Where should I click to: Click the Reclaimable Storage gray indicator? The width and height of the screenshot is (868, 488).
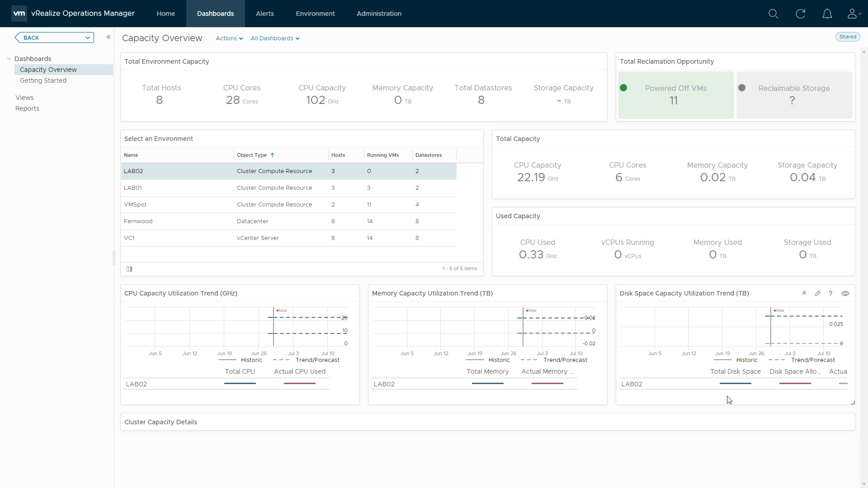click(x=742, y=88)
